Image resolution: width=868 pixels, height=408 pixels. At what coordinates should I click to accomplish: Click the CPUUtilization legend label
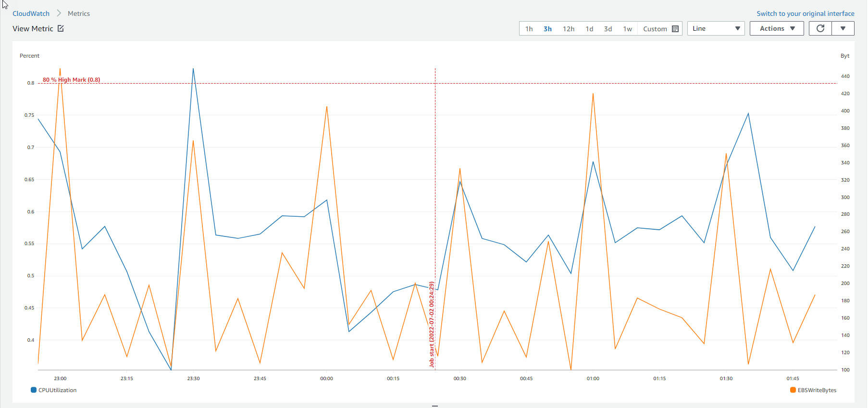tap(58, 390)
